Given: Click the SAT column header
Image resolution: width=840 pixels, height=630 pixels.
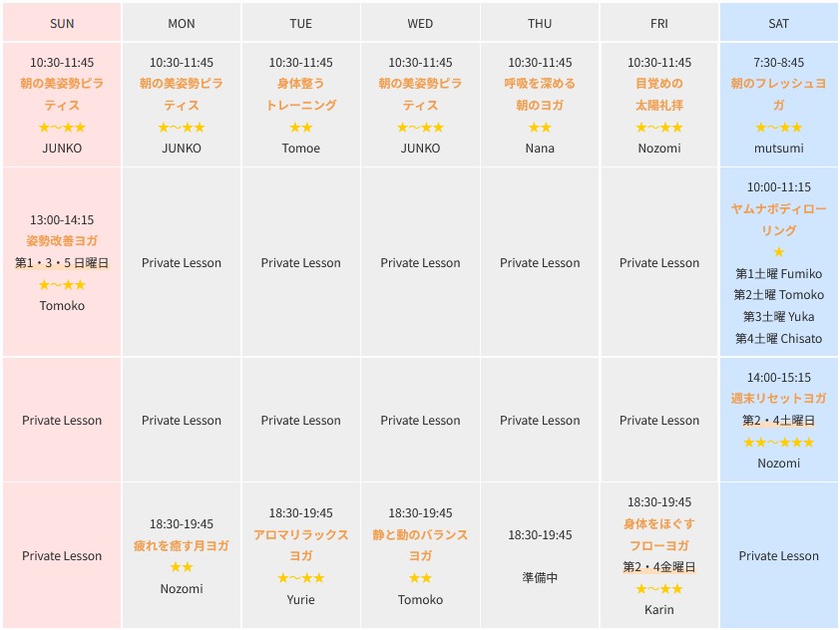Looking at the screenshot, I should (x=778, y=23).
